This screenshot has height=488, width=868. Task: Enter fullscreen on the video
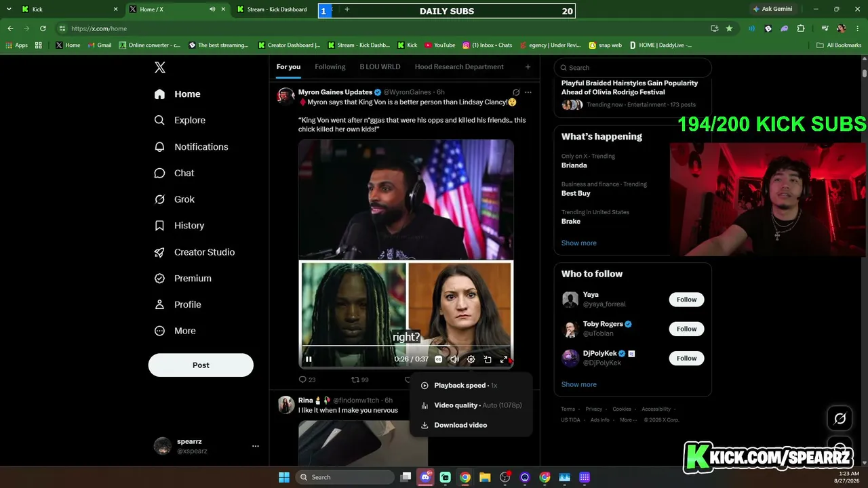click(504, 359)
